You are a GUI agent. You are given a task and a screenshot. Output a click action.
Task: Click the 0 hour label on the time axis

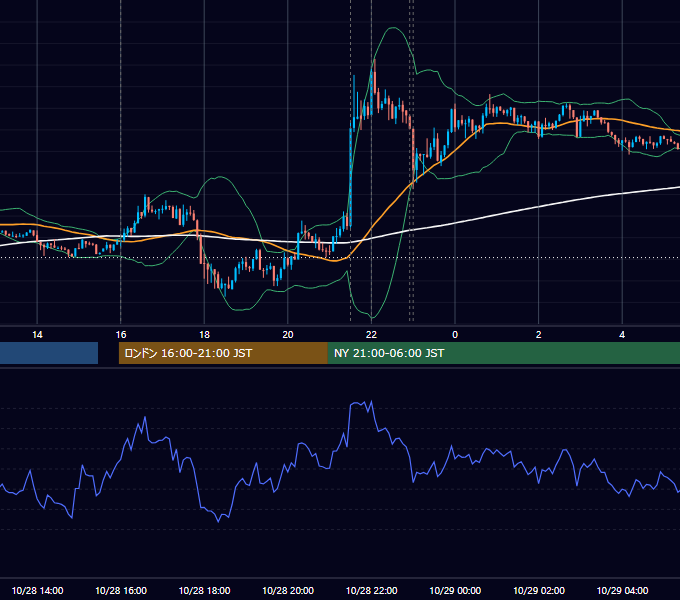click(455, 335)
